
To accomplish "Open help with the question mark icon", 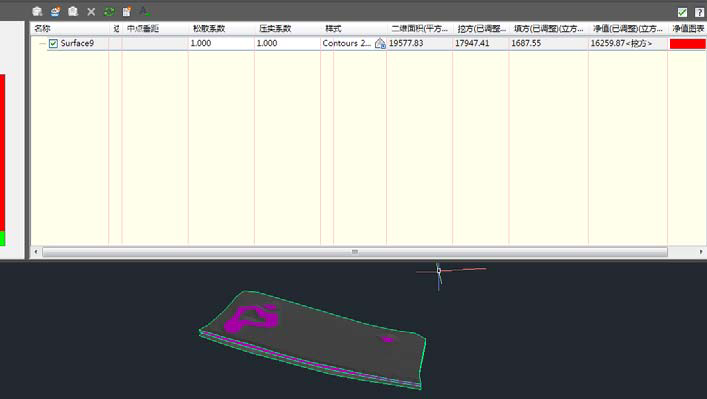I will [699, 12].
